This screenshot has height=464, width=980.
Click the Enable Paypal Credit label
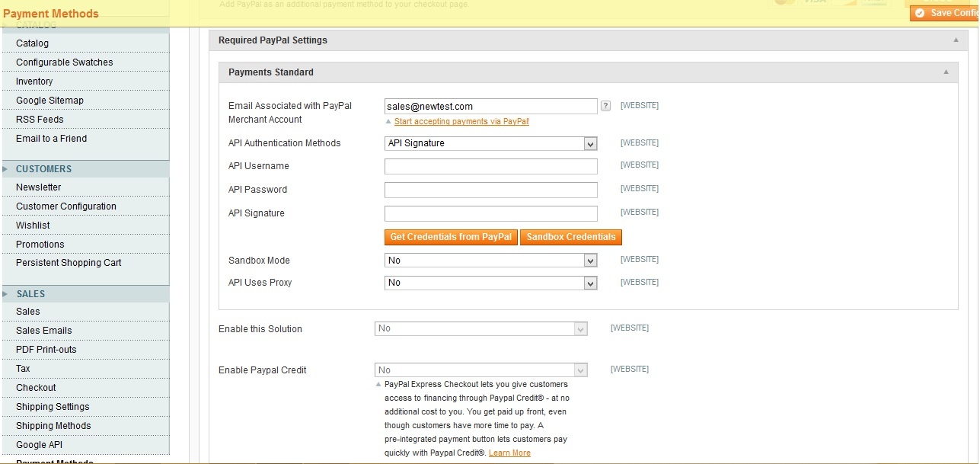point(263,370)
